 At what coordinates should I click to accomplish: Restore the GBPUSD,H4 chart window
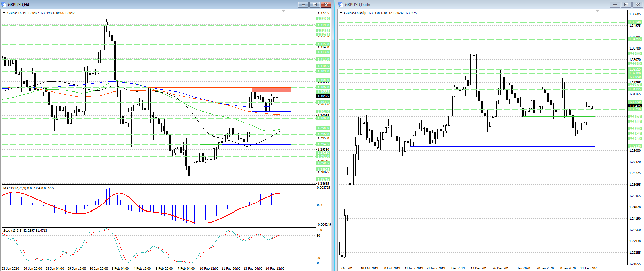(x=315, y=4)
